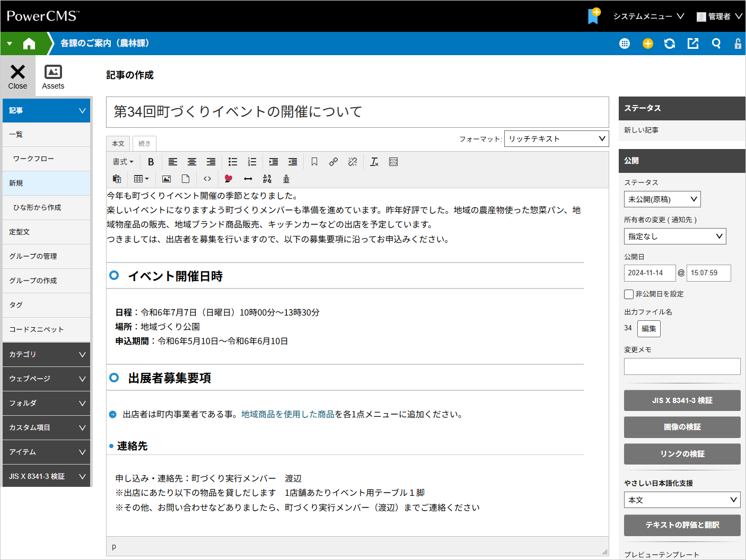Insert a numbered list

pos(252,162)
